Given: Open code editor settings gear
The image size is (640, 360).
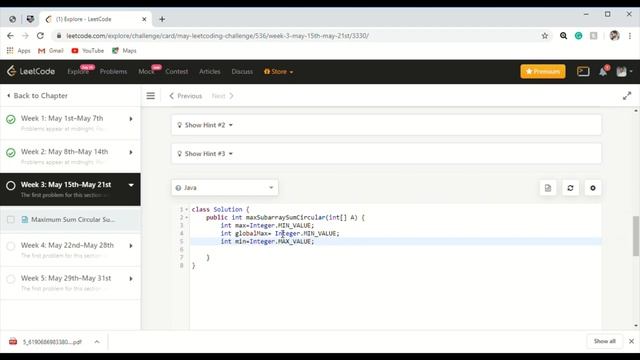Looking at the screenshot, I should click(593, 188).
